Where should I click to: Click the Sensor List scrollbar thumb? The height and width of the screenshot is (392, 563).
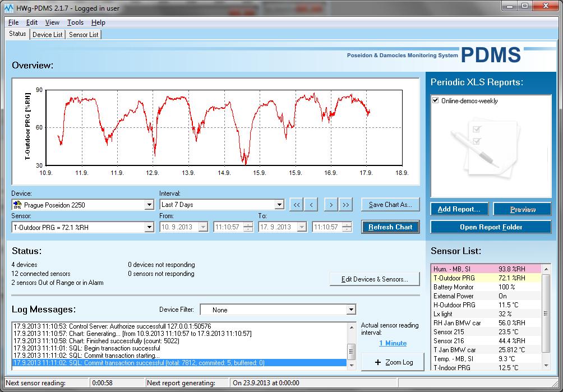click(x=546, y=313)
